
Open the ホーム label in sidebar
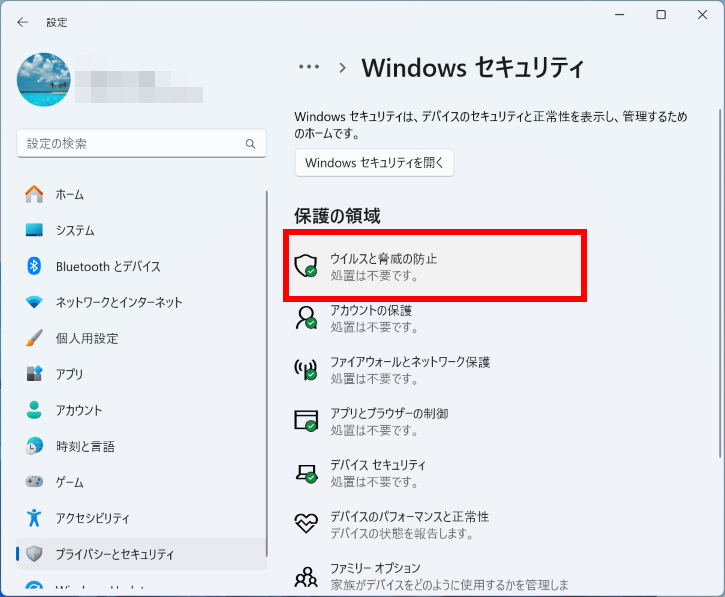point(69,195)
